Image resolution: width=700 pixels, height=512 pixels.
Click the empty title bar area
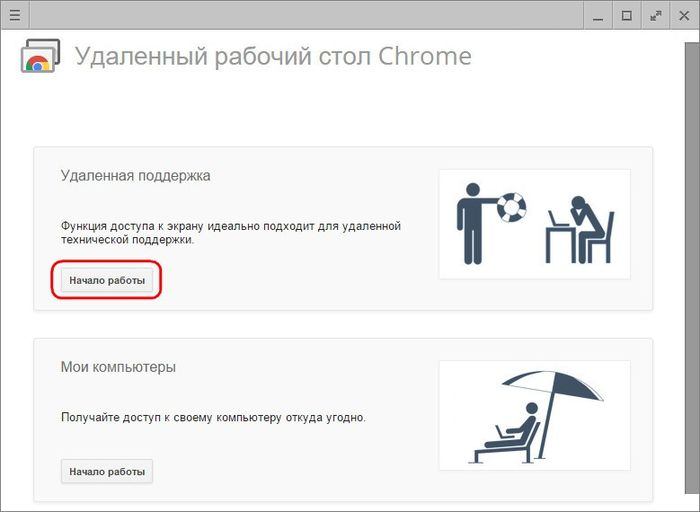tap(300, 14)
